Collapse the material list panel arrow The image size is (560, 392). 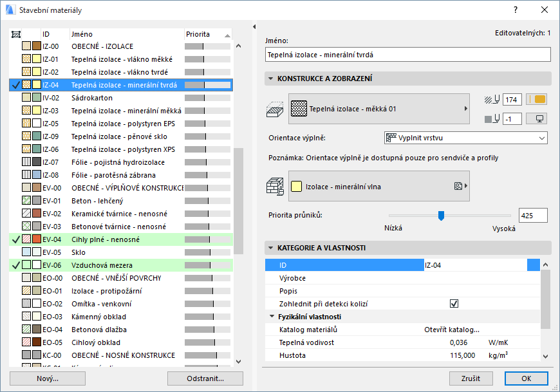pos(254,27)
